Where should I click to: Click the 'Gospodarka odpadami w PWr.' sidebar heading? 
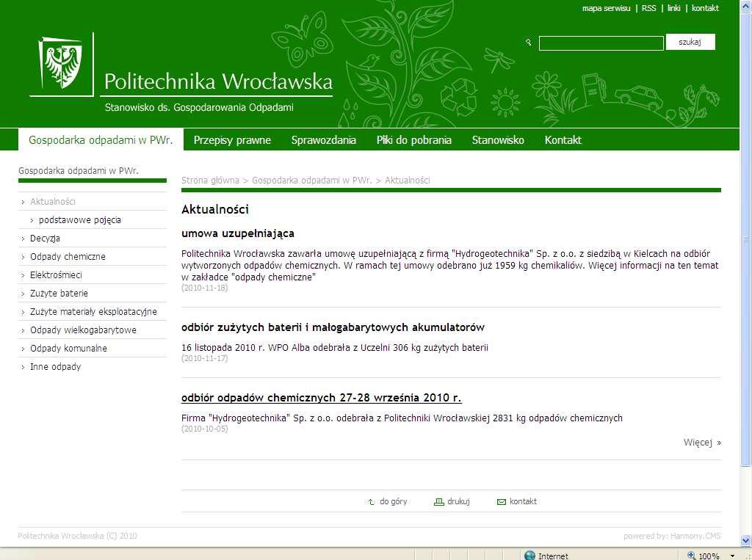(x=78, y=171)
